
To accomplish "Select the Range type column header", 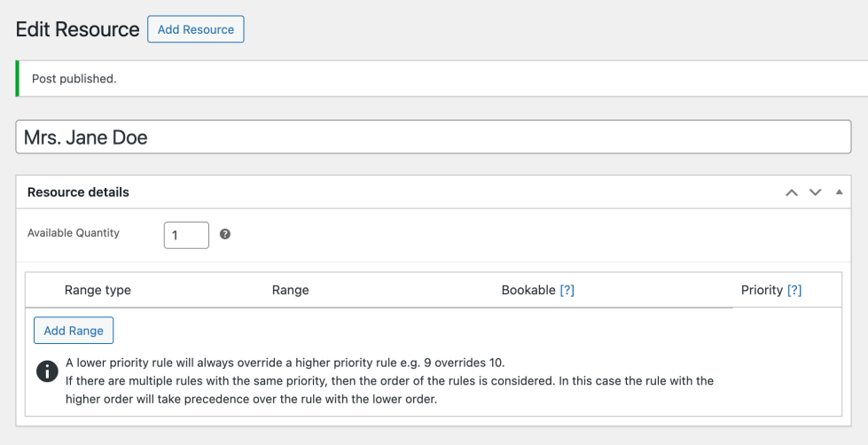I will 98,290.
